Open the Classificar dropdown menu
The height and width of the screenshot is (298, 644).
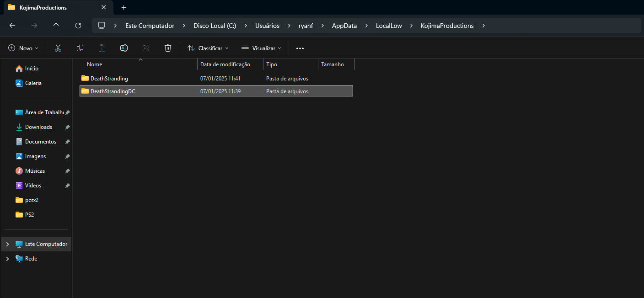(208, 48)
